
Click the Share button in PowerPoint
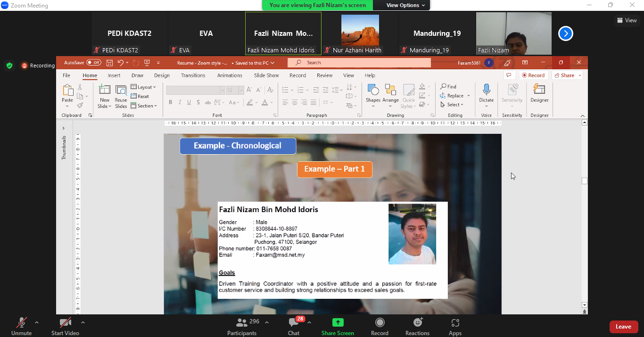pyautogui.click(x=568, y=75)
